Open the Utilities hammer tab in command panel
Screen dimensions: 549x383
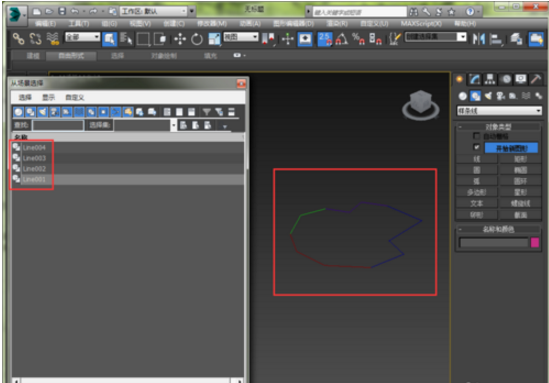pyautogui.click(x=536, y=79)
